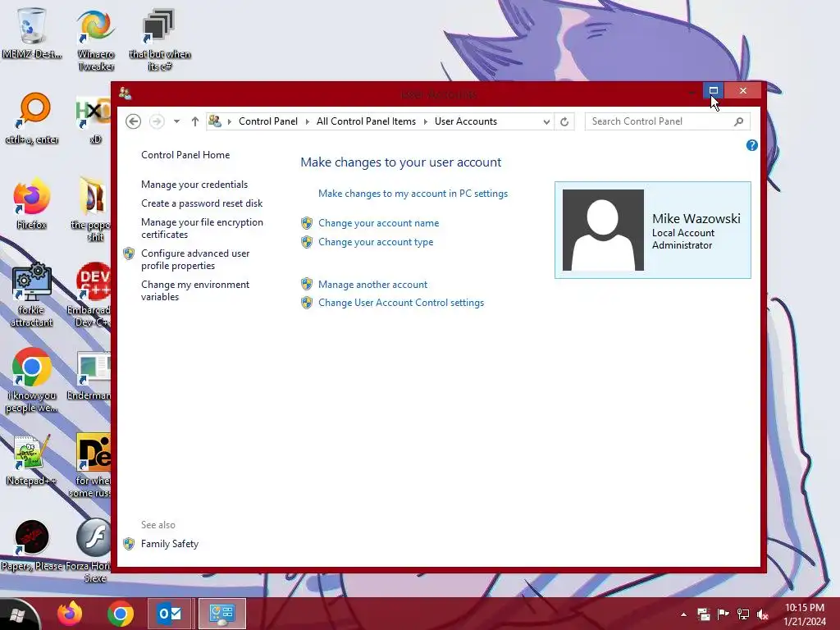Viewport: 840px width, 630px height.
Task: Open Chrome from the taskbar
Action: [121, 614]
